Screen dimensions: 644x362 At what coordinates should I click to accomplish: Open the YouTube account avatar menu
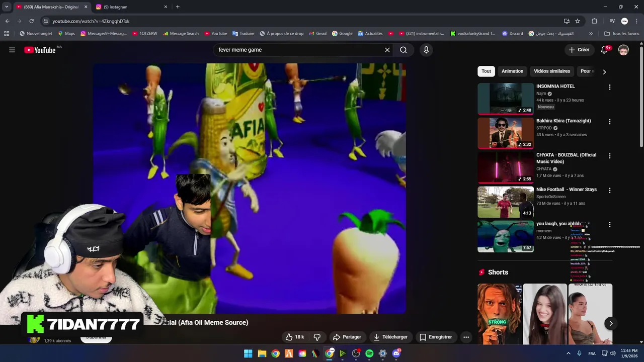tap(623, 50)
